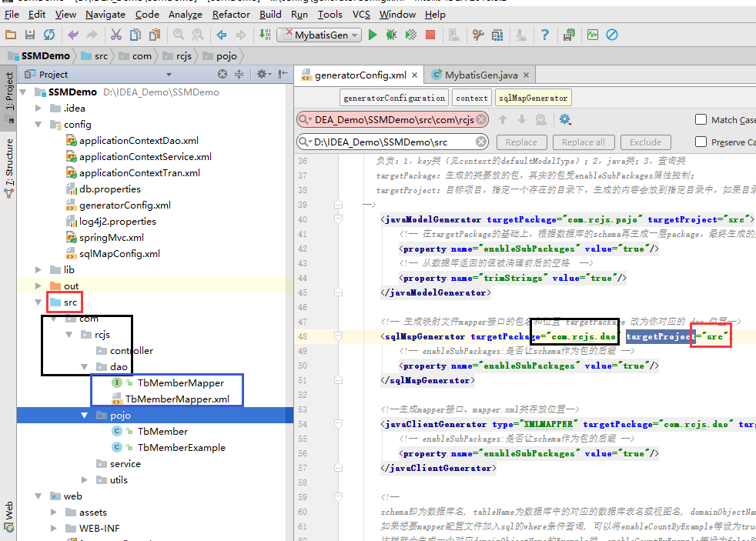Enable the Match Case checkbox
This screenshot has height=541, width=756.
pos(701,119)
